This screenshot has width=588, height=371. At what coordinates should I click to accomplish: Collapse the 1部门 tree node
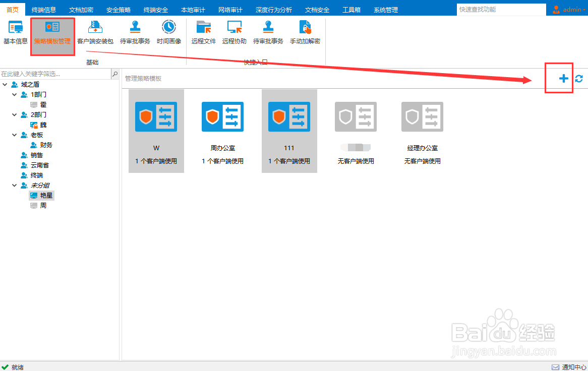tap(14, 94)
